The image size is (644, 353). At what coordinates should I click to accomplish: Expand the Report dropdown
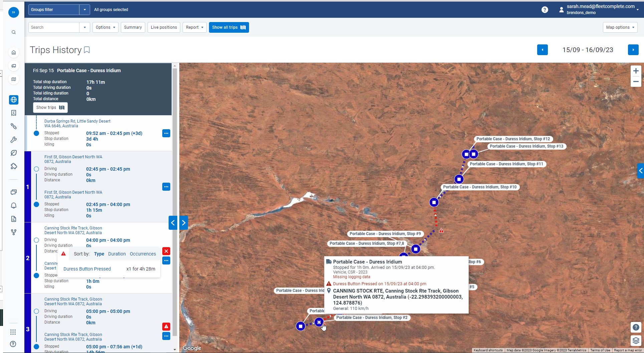194,27
